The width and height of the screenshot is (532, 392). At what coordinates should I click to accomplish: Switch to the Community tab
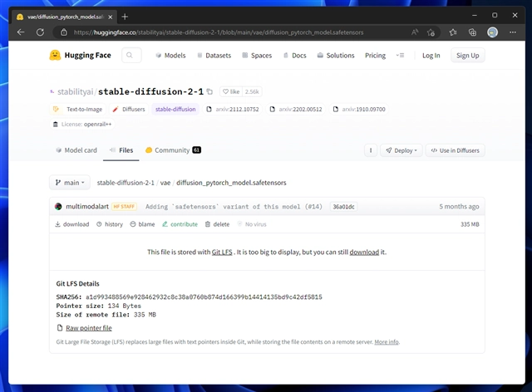point(173,150)
